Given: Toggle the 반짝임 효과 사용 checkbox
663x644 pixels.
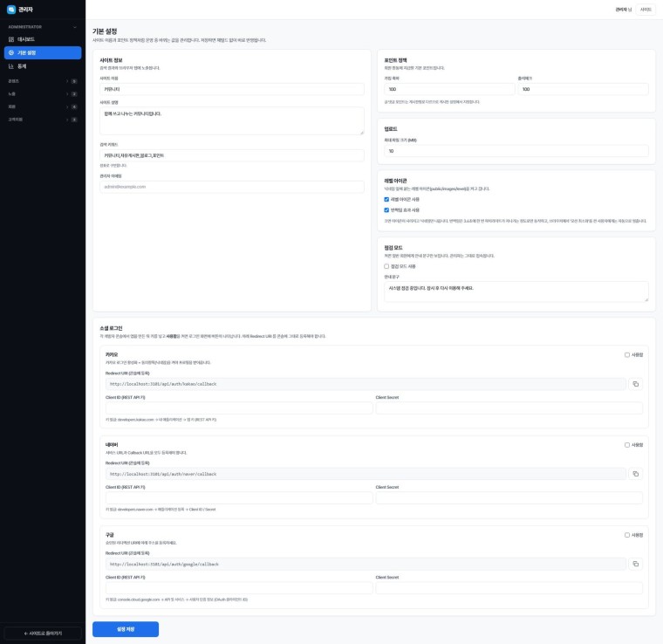Looking at the screenshot, I should pyautogui.click(x=386, y=210).
